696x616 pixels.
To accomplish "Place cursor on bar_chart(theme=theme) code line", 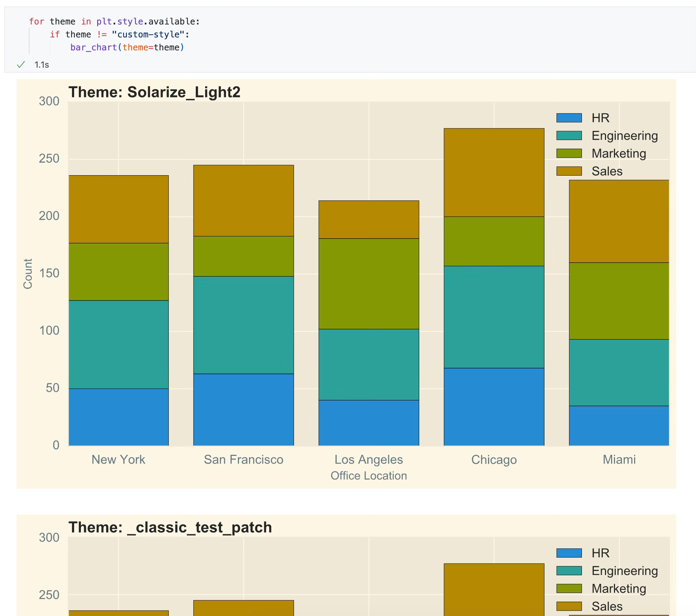I will (x=127, y=47).
